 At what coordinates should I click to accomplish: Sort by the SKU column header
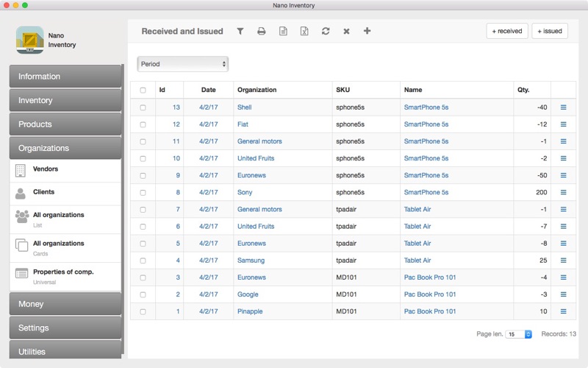[343, 90]
